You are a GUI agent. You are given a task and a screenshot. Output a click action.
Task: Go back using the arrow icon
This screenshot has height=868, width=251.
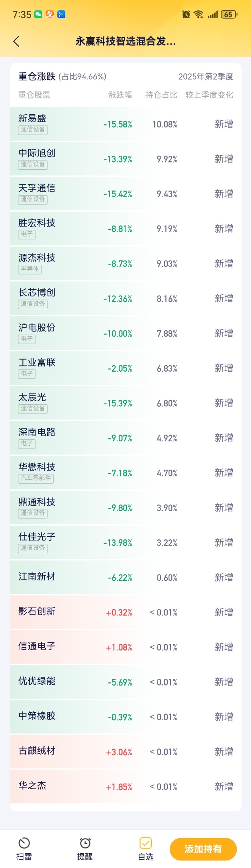click(16, 41)
